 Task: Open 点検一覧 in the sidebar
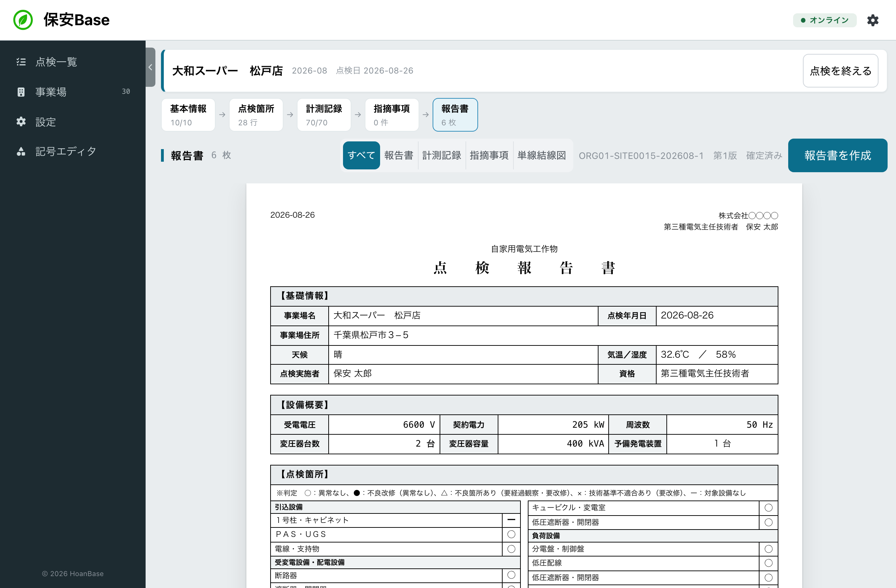pos(73,62)
